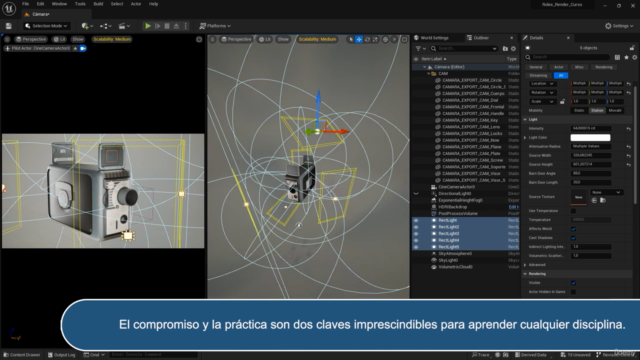
Task: Open the Actor menu
Action: [x=136, y=4]
